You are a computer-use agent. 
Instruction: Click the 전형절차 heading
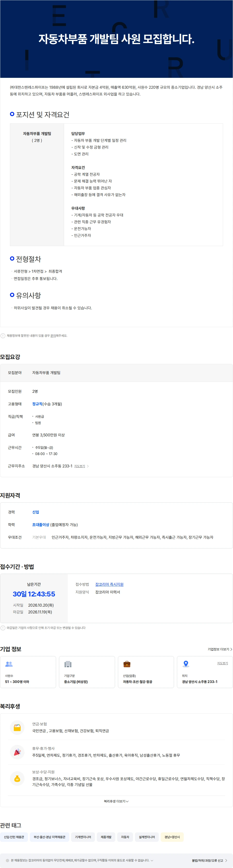[x=28, y=259]
